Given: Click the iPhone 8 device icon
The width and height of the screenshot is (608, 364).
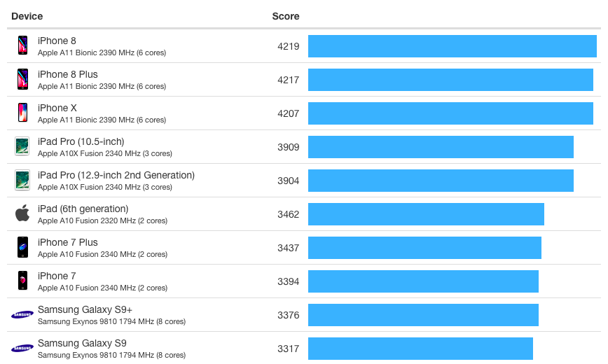Looking at the screenshot, I should (22, 46).
